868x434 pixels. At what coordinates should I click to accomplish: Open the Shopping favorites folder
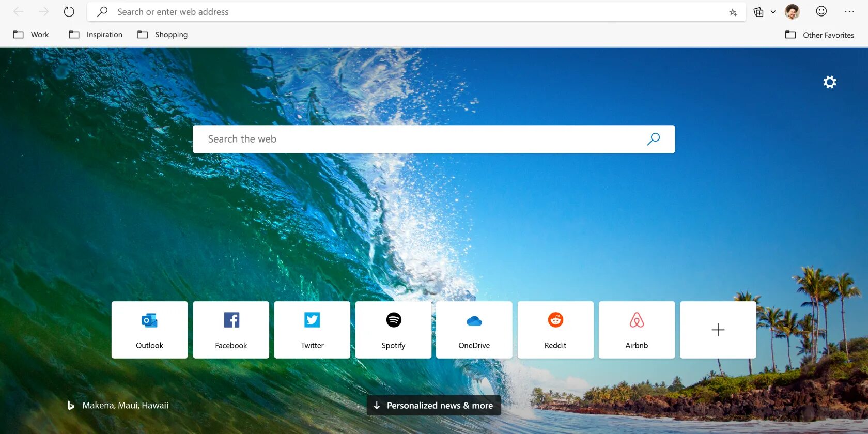162,35
